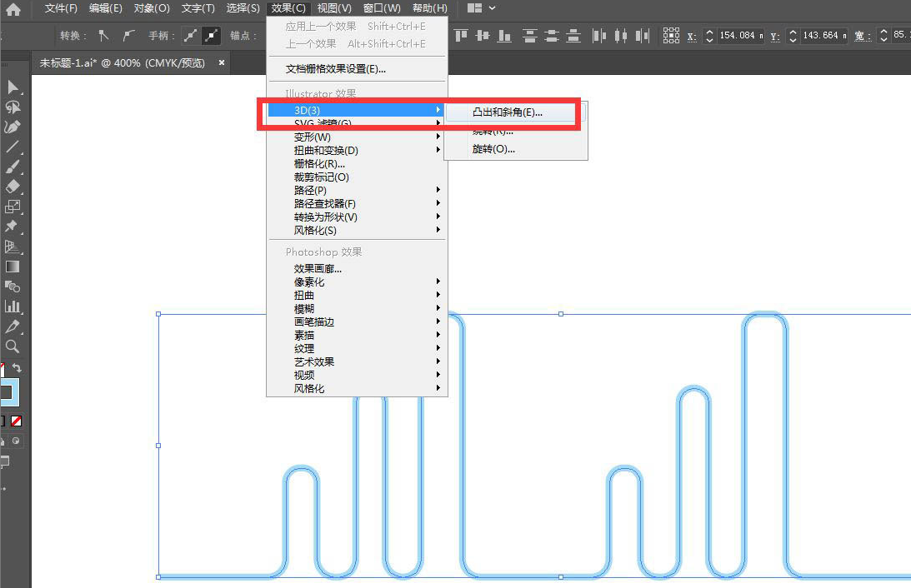Expand the 3D(3) submenu

tap(356, 110)
